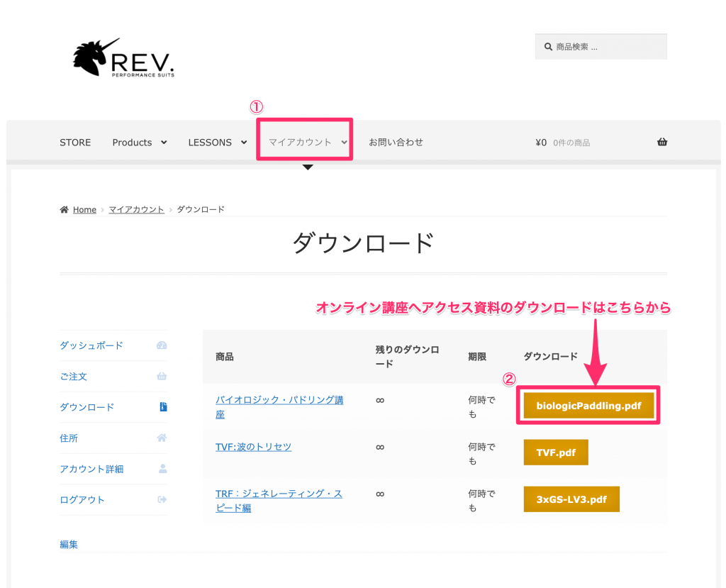The width and height of the screenshot is (726, 588).
Task: Download the TVF.pdf file
Action: coord(555,453)
